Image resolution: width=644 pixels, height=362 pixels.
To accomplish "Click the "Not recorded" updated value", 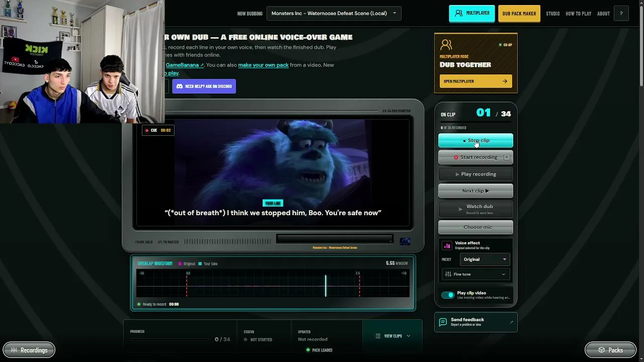I will 312,339.
